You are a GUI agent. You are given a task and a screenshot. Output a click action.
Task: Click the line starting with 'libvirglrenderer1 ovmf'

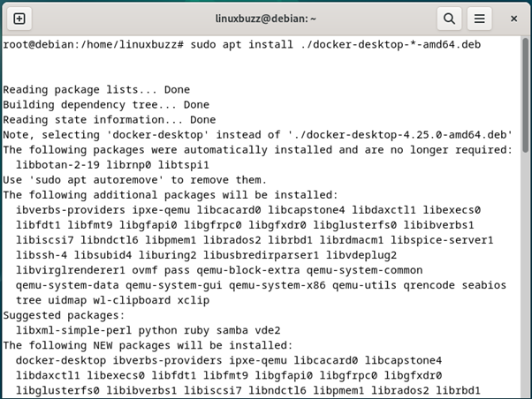[x=219, y=270]
